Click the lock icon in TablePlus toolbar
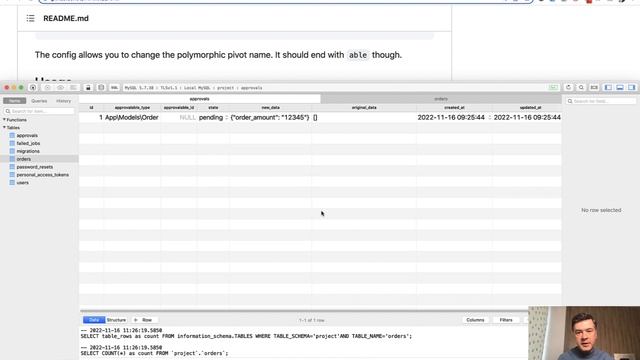 tap(88, 88)
